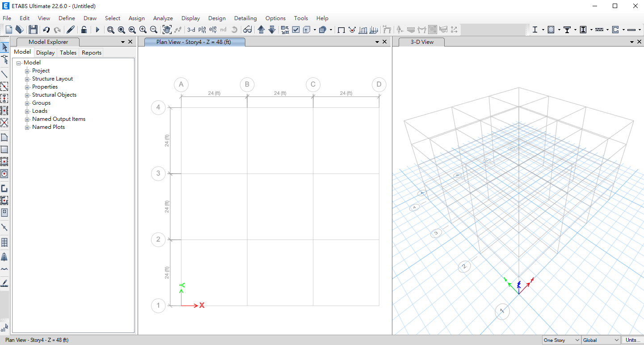The height and width of the screenshot is (345, 644).
Task: Click Rubber Band Zoom magnifier icon
Action: tap(111, 30)
